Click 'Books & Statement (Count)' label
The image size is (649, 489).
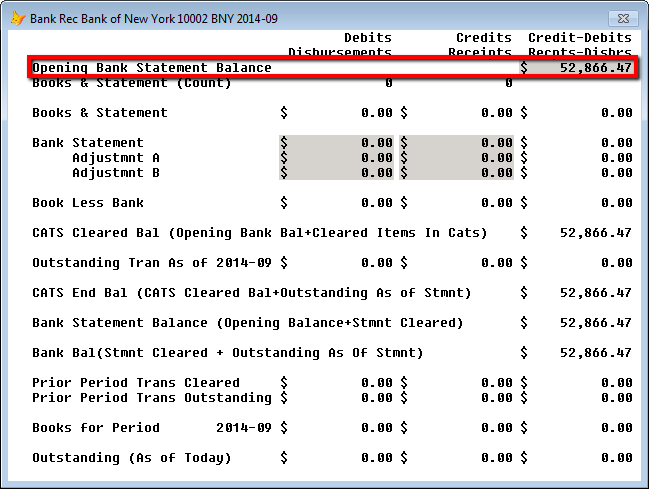[x=132, y=83]
